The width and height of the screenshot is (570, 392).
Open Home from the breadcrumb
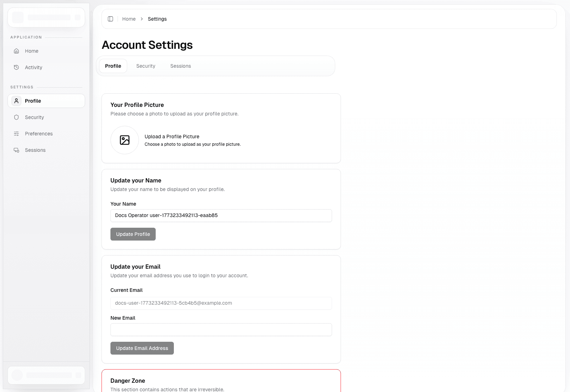pyautogui.click(x=129, y=19)
